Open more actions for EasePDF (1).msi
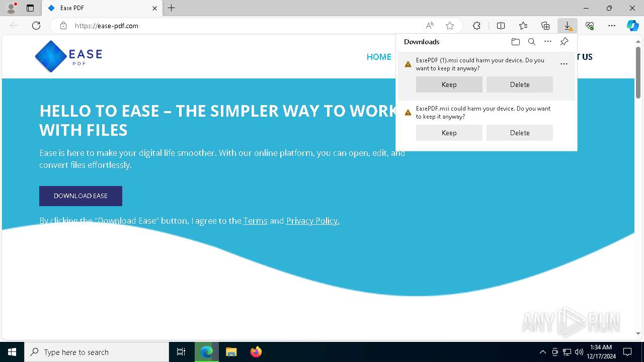 563,64
